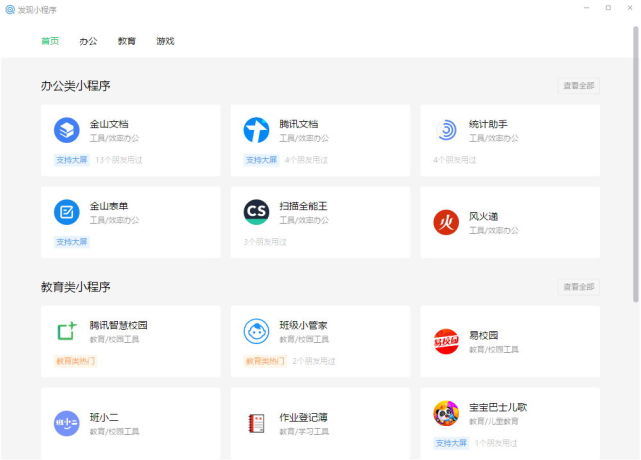Click the 班小二 title text

coord(104,417)
